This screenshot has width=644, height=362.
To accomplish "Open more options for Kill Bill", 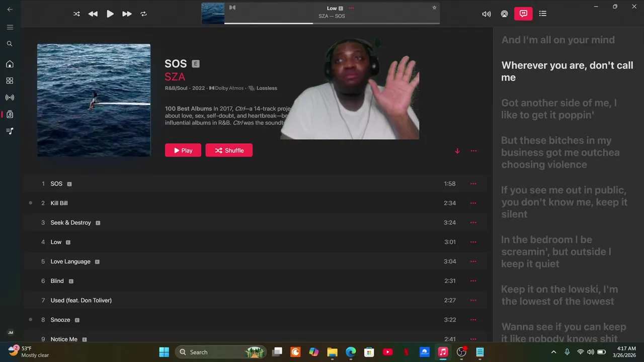I will pos(473,203).
